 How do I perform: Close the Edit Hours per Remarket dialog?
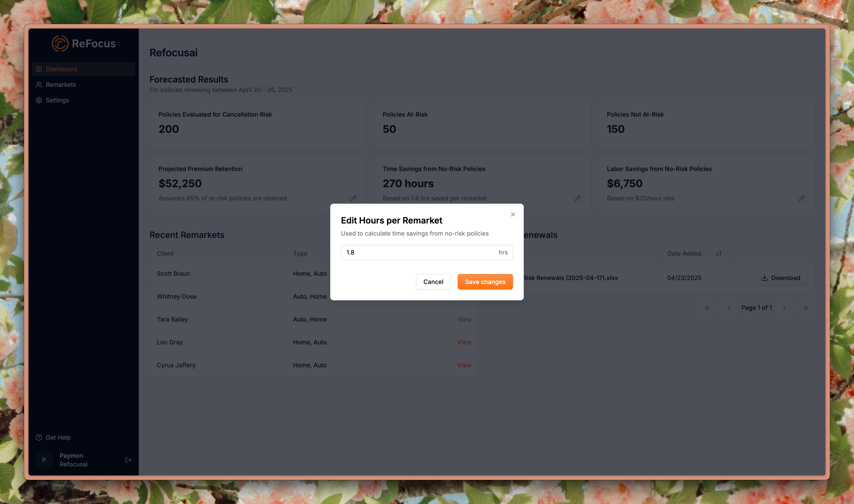[513, 214]
